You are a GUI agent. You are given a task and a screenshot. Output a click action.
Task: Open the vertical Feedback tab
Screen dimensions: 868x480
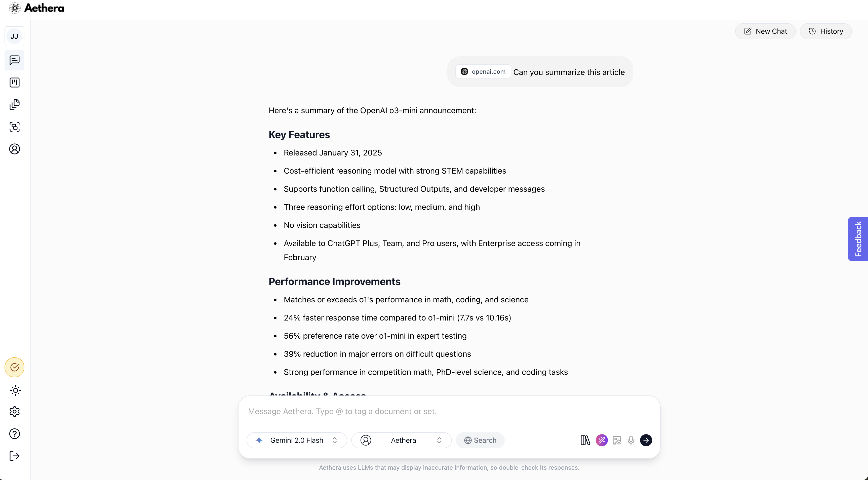point(858,239)
